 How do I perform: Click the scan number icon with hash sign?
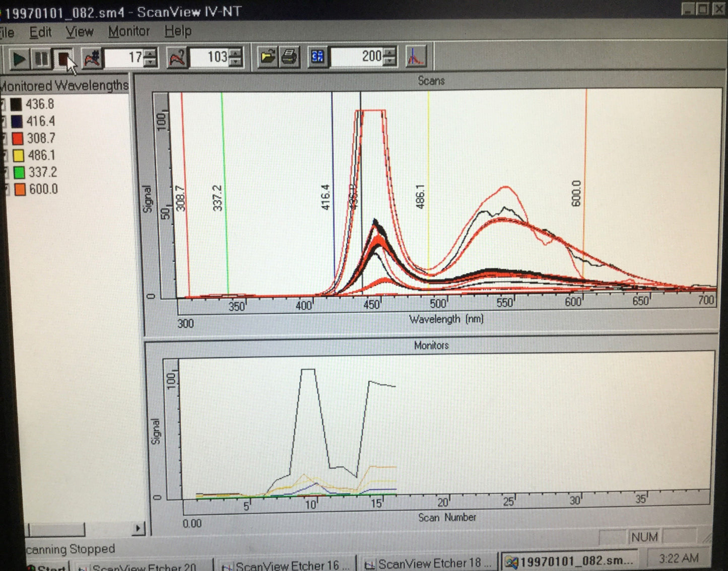92,58
